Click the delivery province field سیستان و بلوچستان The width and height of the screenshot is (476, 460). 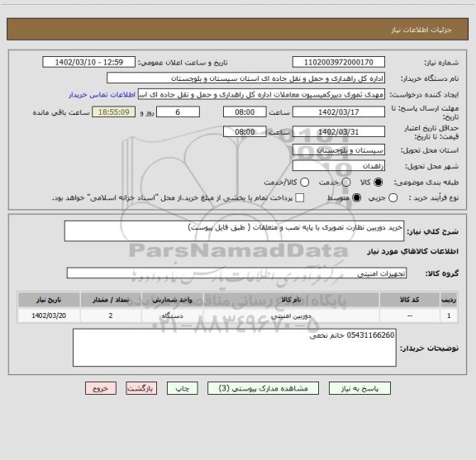[339, 150]
